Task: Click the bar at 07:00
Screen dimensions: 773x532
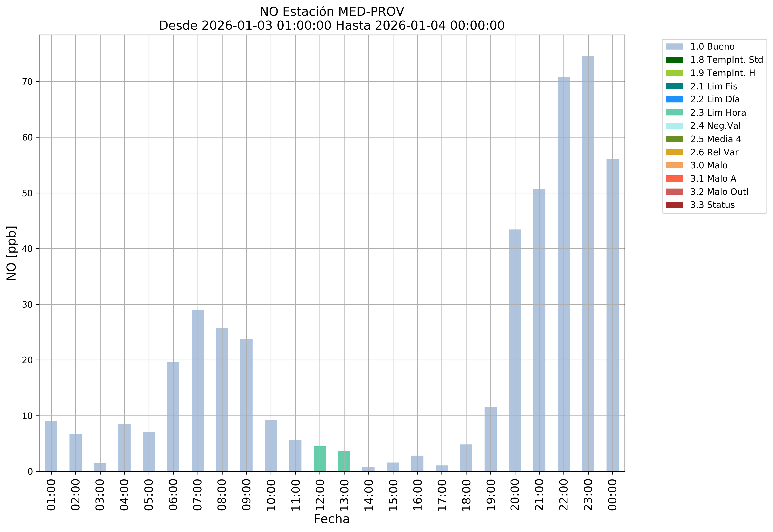Action: [x=198, y=390]
